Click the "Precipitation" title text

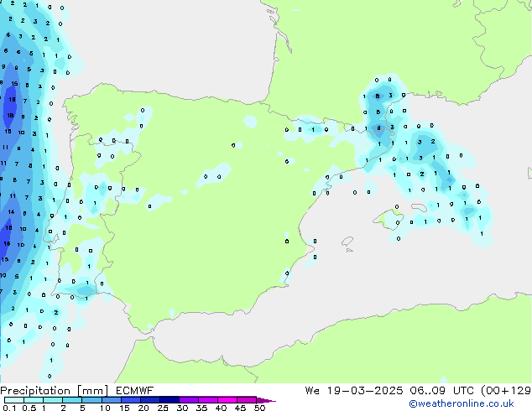coord(35,391)
